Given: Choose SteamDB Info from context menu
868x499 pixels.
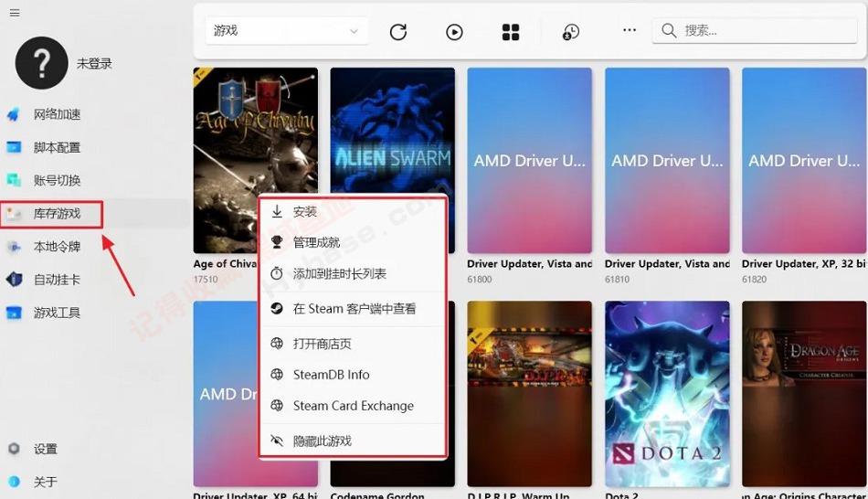Looking at the screenshot, I should pyautogui.click(x=353, y=375).
